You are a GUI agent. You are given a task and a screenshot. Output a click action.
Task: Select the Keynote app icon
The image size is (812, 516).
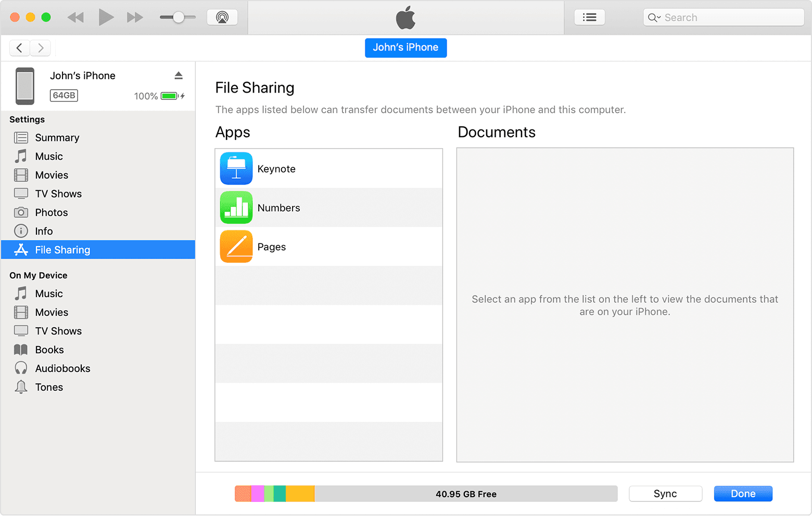tap(236, 168)
